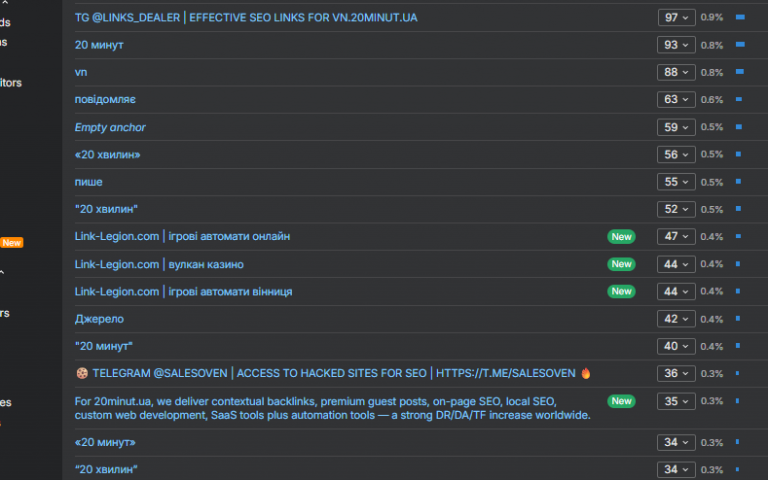Click the 0.9% value in the TG @LINKS_DEALER row
768x480 pixels.
click(x=712, y=17)
